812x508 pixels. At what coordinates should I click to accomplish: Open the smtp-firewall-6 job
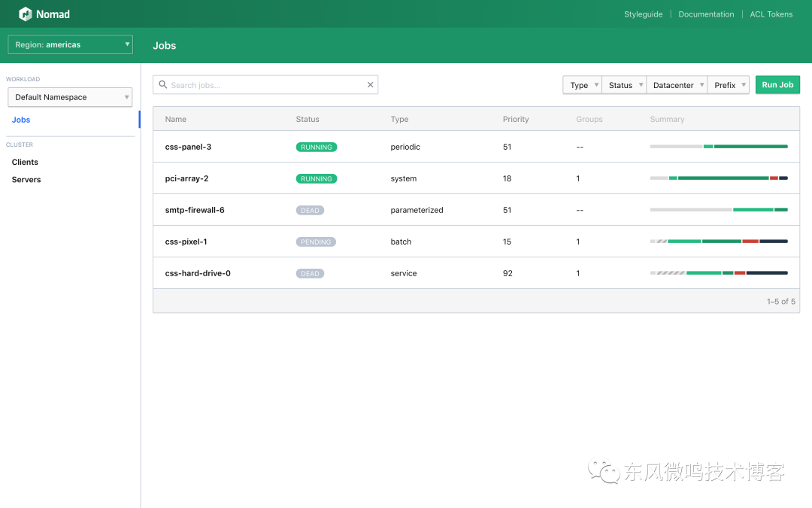pyautogui.click(x=195, y=211)
